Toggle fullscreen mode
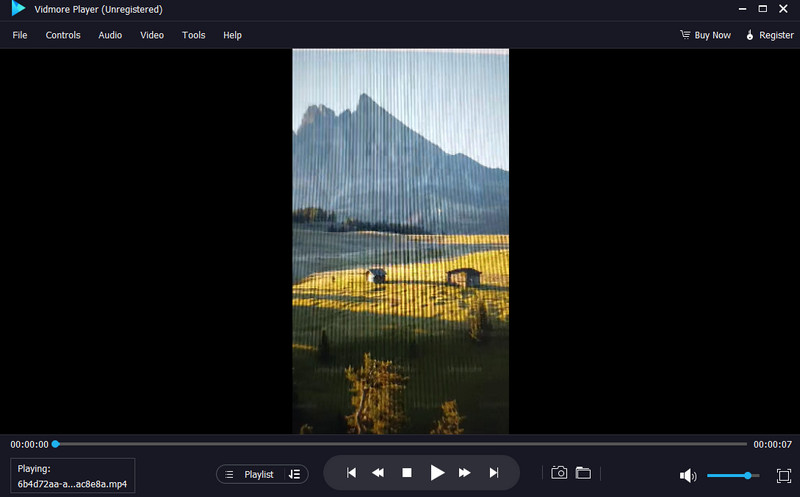This screenshot has height=497, width=800. [x=783, y=475]
